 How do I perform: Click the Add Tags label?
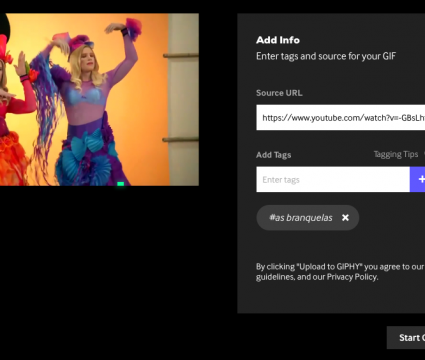click(x=273, y=155)
